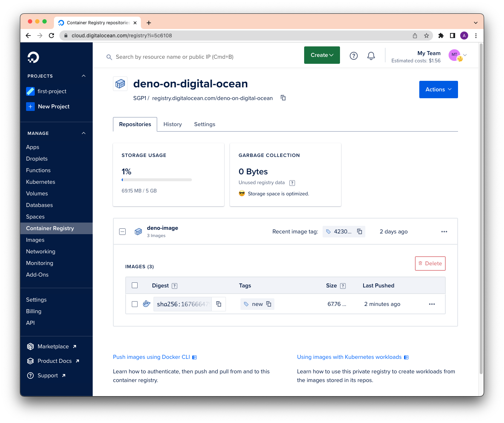Screen dimensions: 504x423
Task: Check the select-all images checkbox
Action: [135, 285]
